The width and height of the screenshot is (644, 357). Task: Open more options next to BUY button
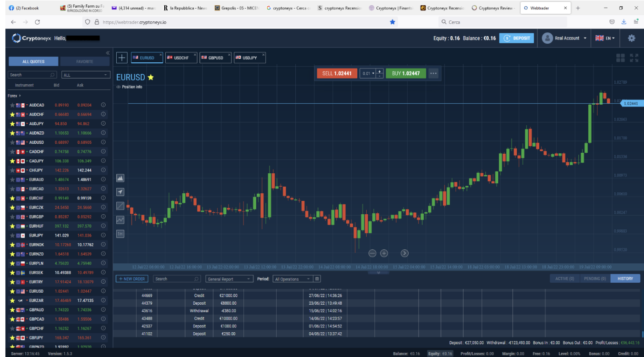click(433, 73)
